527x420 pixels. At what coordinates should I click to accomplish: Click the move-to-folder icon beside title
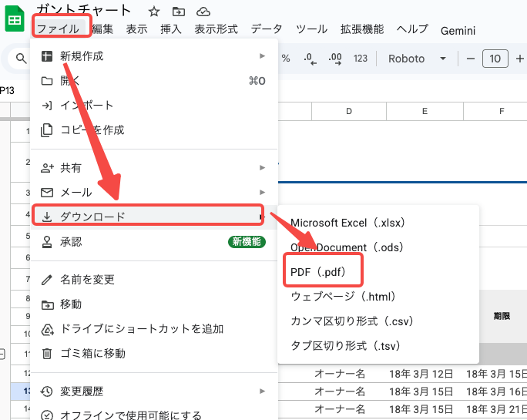point(179,12)
